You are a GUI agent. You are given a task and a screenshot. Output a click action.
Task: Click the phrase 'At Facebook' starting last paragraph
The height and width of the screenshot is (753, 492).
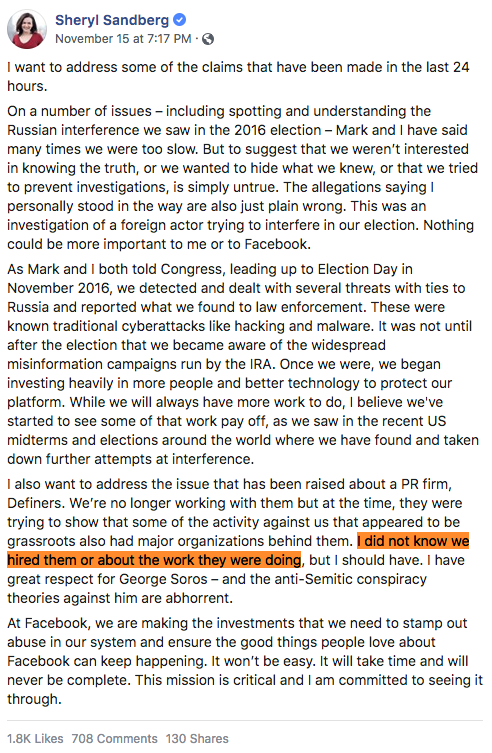click(49, 623)
